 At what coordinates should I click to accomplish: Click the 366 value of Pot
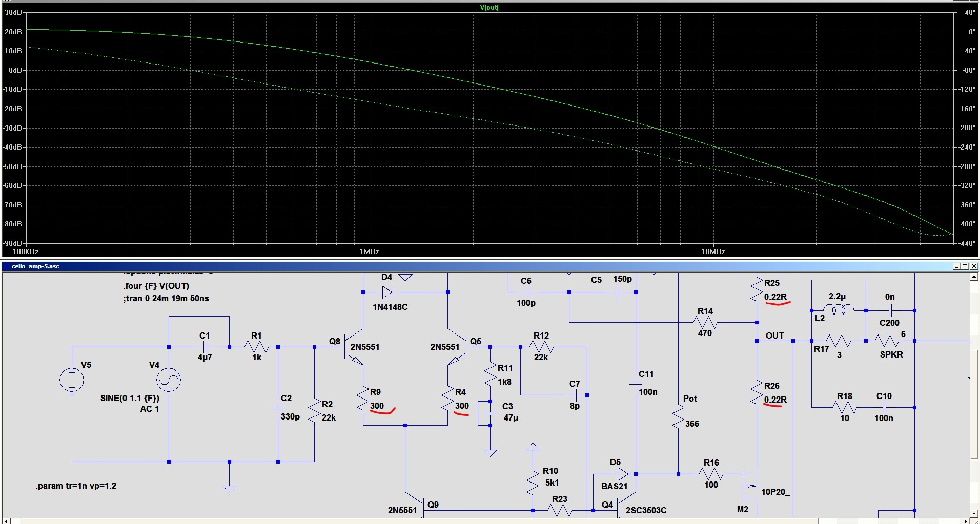692,424
